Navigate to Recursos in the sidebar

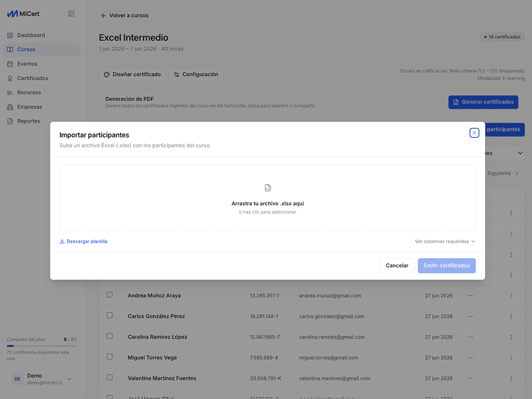tap(42, 93)
